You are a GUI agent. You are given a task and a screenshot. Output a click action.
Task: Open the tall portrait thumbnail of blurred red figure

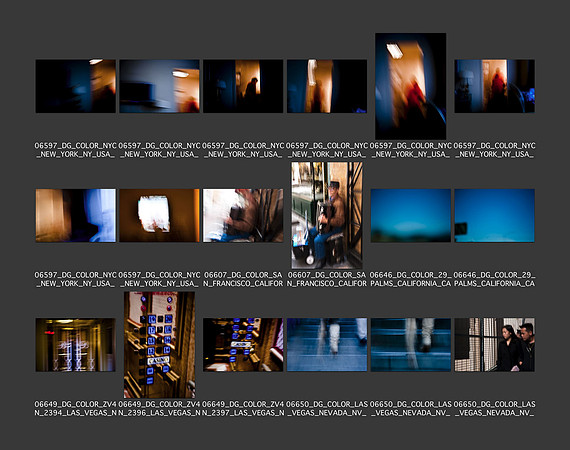pos(410,86)
